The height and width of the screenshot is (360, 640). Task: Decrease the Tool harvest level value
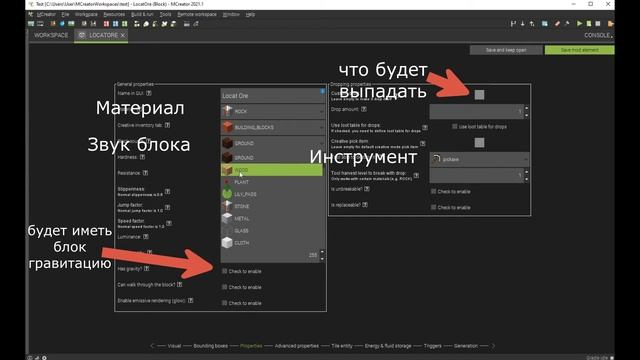527,179
